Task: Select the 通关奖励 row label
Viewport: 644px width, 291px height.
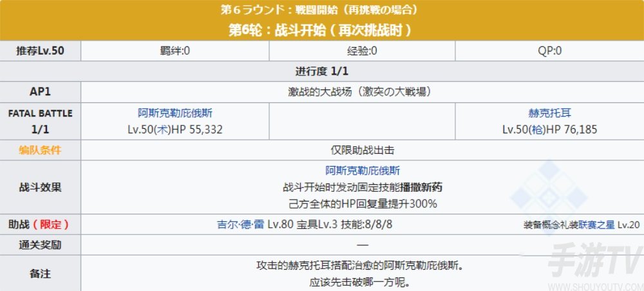Action: (x=40, y=245)
